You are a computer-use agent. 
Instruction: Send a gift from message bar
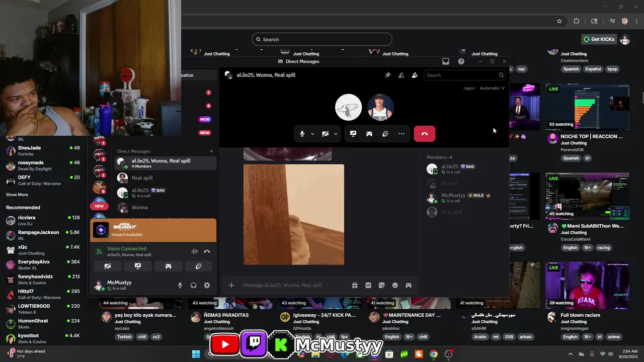pyautogui.click(x=355, y=285)
